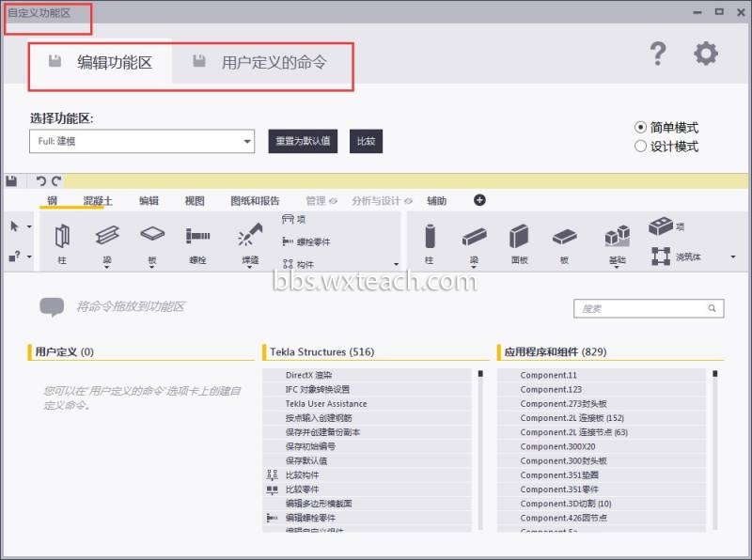Open the 混凝土 ribbon tab
Viewport: 752px width, 560px height.
pos(98,201)
